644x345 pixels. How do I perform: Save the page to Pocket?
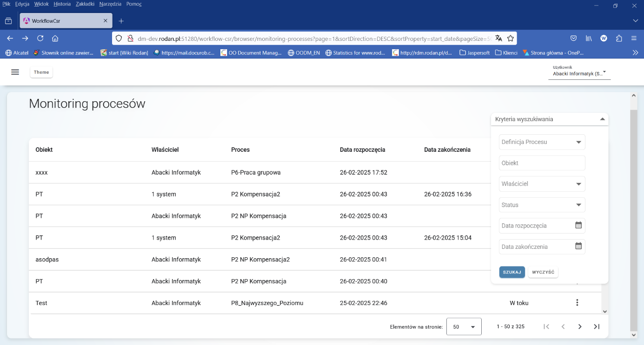[573, 38]
